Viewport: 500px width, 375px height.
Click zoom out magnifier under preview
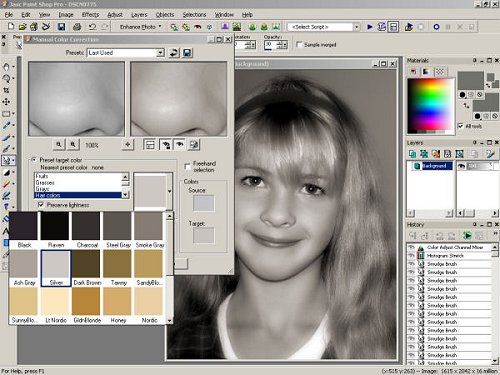(59, 145)
